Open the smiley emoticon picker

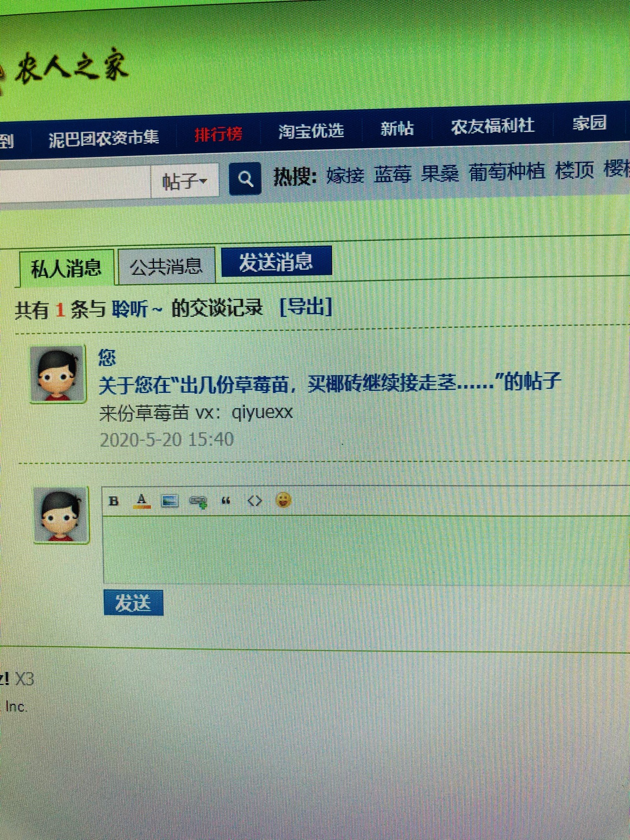(283, 500)
